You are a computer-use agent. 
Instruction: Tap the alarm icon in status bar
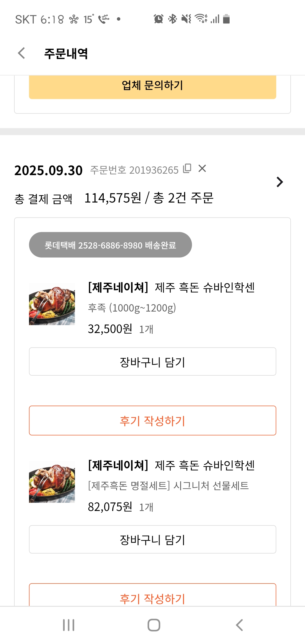(x=158, y=19)
